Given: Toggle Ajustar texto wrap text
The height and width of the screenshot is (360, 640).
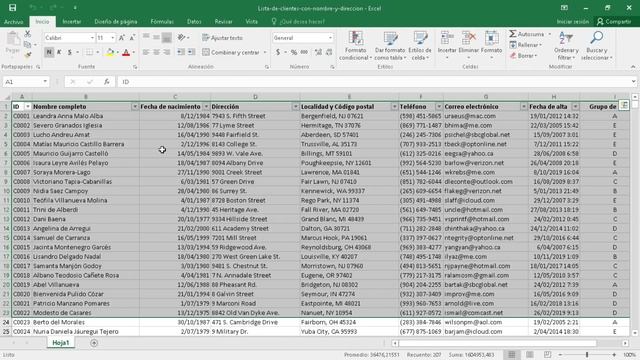Looking at the screenshot, I should point(223,38).
